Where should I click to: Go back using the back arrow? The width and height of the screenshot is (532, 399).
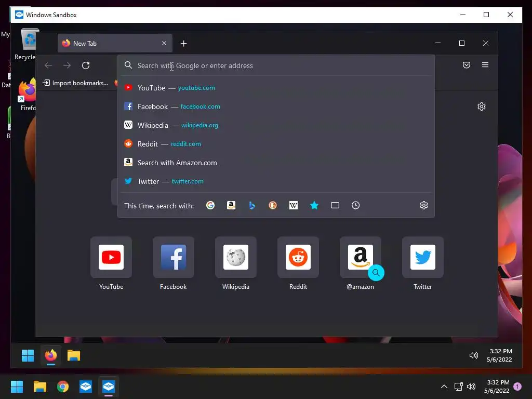pos(48,65)
